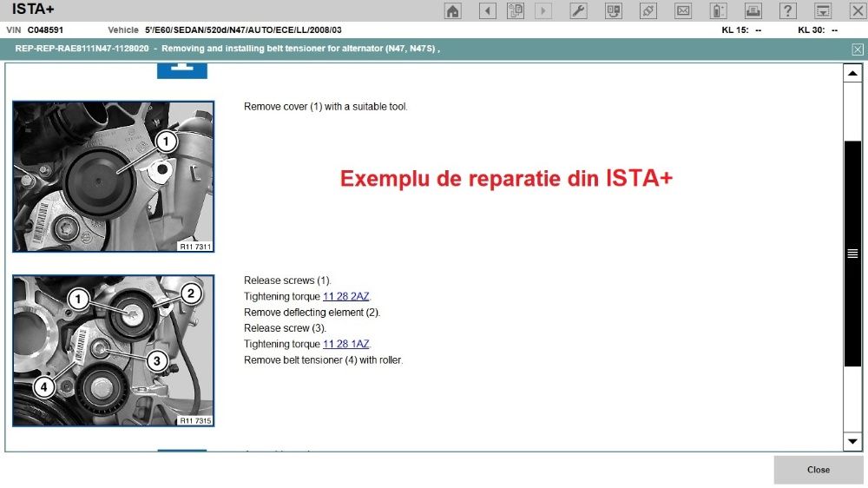Navigate back with the left arrow icon
This screenshot has height=488, width=868.
point(487,10)
